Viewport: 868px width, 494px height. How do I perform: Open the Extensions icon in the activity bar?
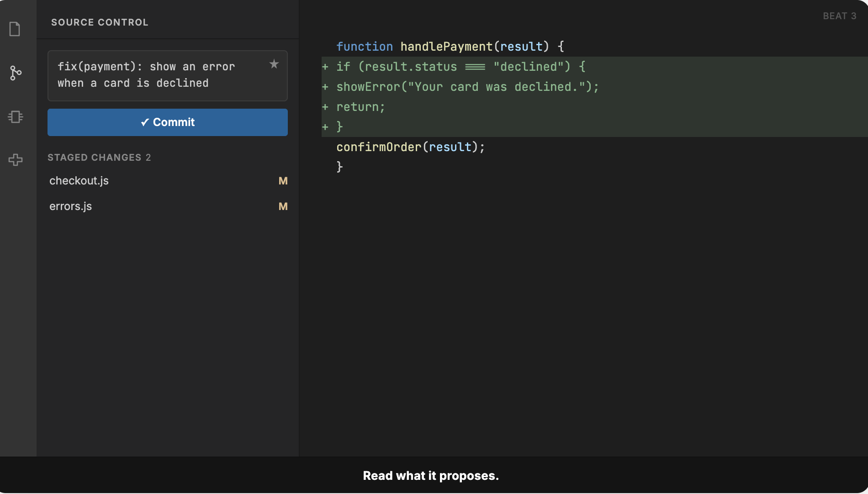[x=16, y=160]
